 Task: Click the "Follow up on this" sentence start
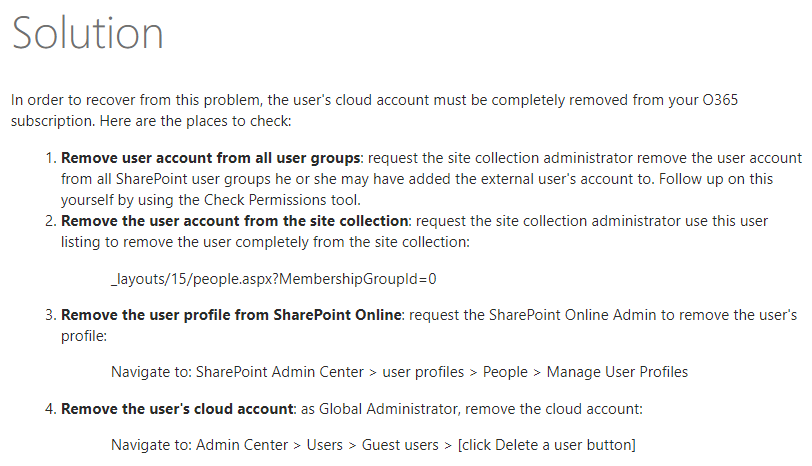pyautogui.click(x=741, y=177)
